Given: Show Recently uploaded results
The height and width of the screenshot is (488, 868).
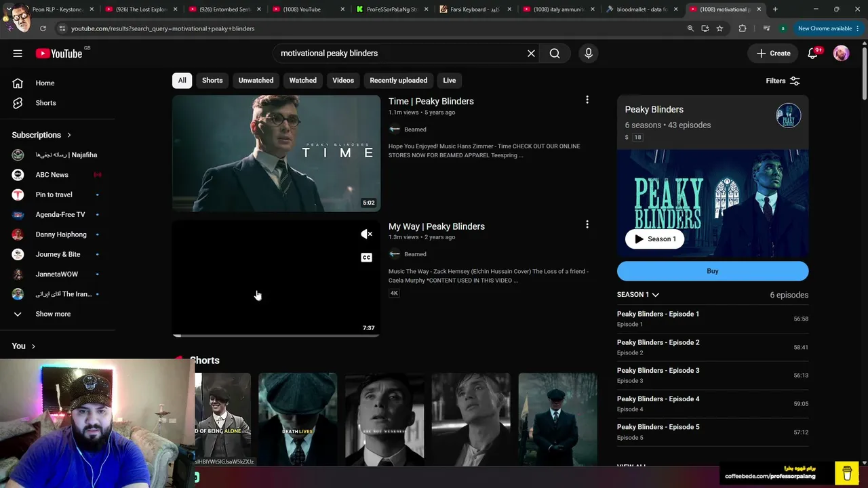Looking at the screenshot, I should click(399, 80).
